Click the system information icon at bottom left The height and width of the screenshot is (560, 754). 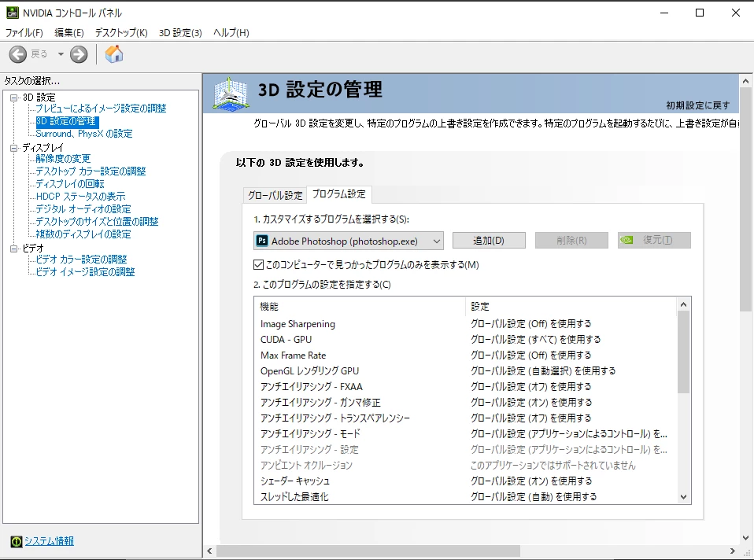coord(16,542)
